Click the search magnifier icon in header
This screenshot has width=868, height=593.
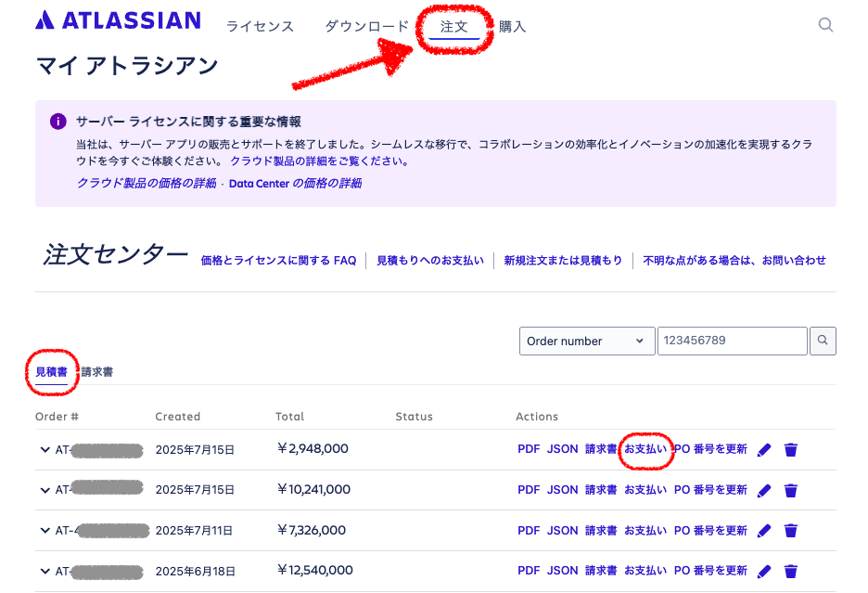825,25
